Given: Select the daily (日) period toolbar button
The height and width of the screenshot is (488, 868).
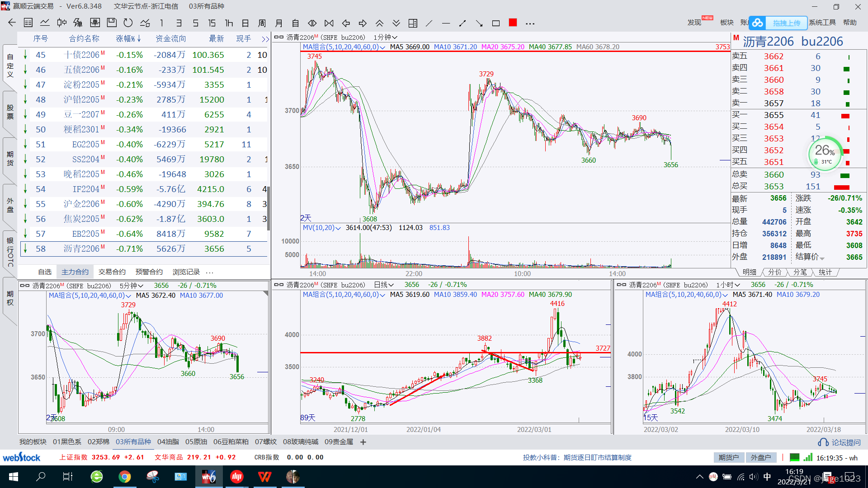Looking at the screenshot, I should point(245,23).
